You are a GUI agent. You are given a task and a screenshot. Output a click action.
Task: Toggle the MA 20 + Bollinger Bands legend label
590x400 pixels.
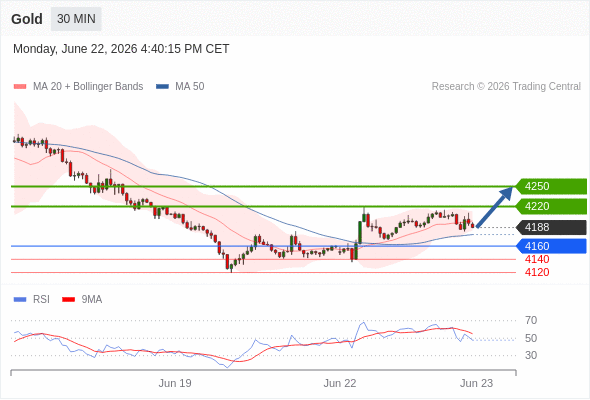88,87
